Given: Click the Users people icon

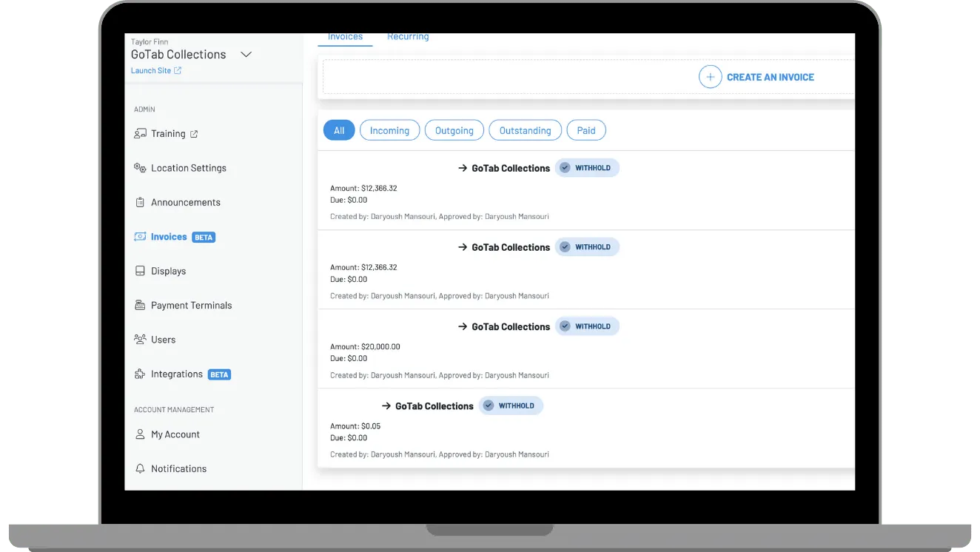Looking at the screenshot, I should 140,340.
